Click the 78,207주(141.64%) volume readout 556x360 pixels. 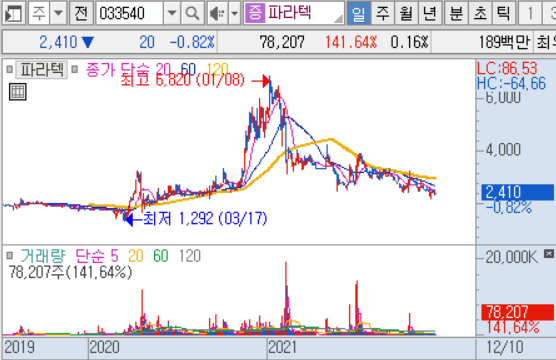[70, 272]
